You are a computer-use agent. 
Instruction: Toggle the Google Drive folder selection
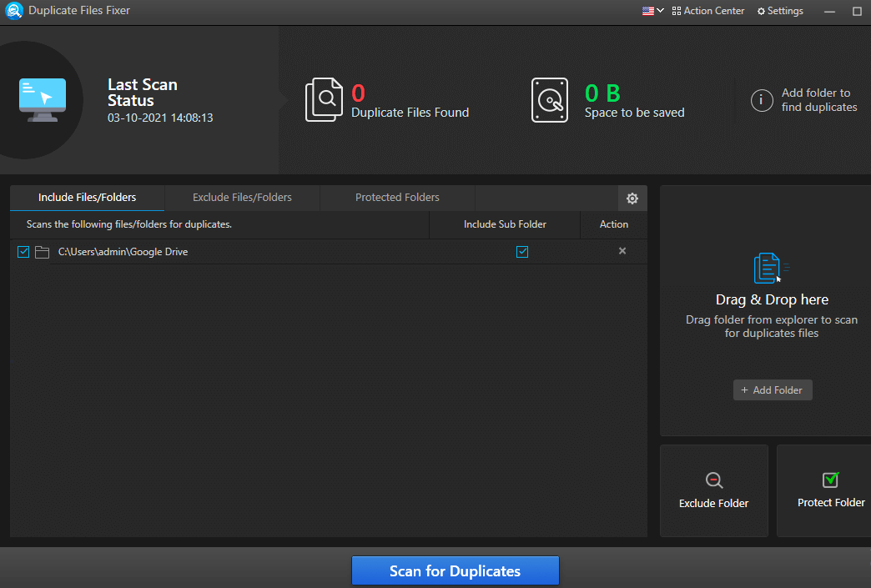click(x=23, y=251)
